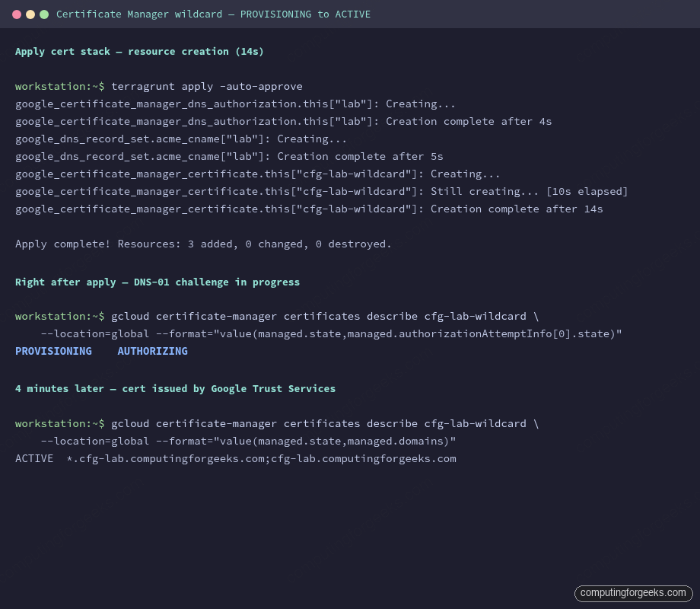Select the ACTIVE domains output line
Screen dimensions: 700x609
236,458
